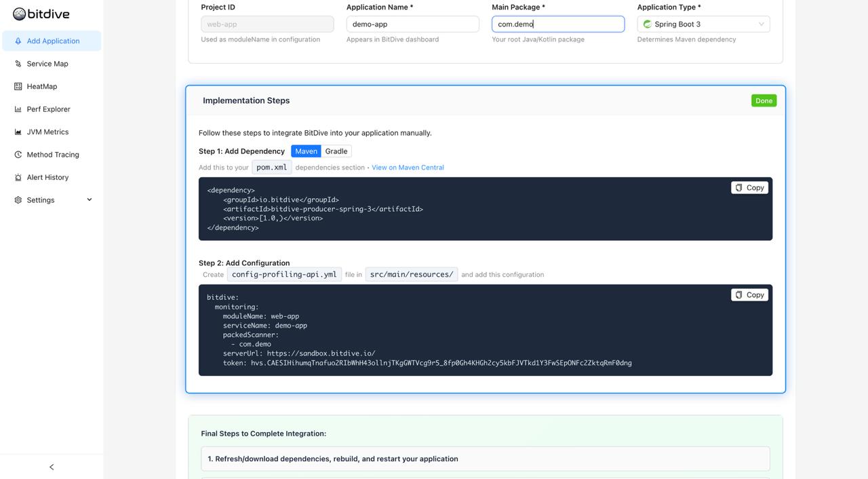Click the Service Map sidebar icon

[18, 64]
